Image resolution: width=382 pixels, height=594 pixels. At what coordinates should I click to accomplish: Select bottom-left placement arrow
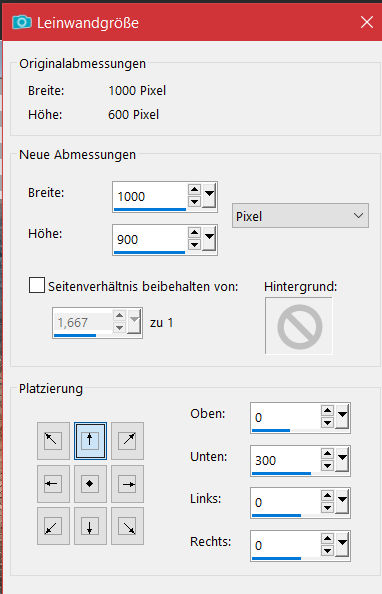[53, 527]
